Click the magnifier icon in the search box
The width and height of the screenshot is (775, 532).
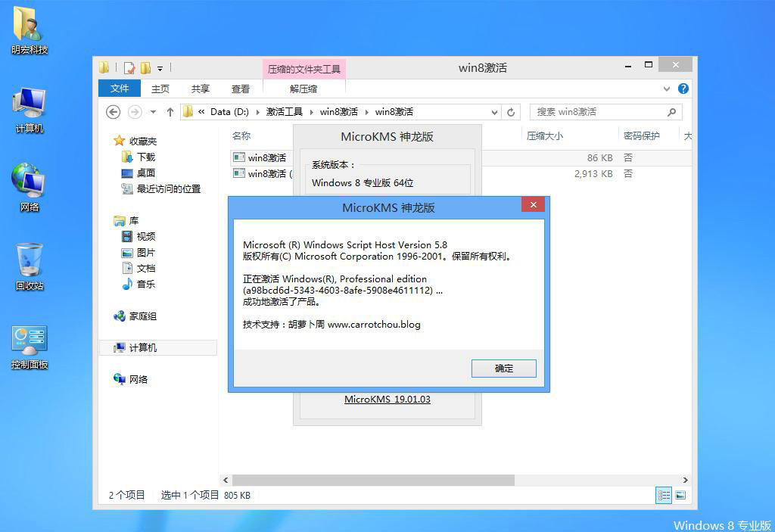[672, 112]
